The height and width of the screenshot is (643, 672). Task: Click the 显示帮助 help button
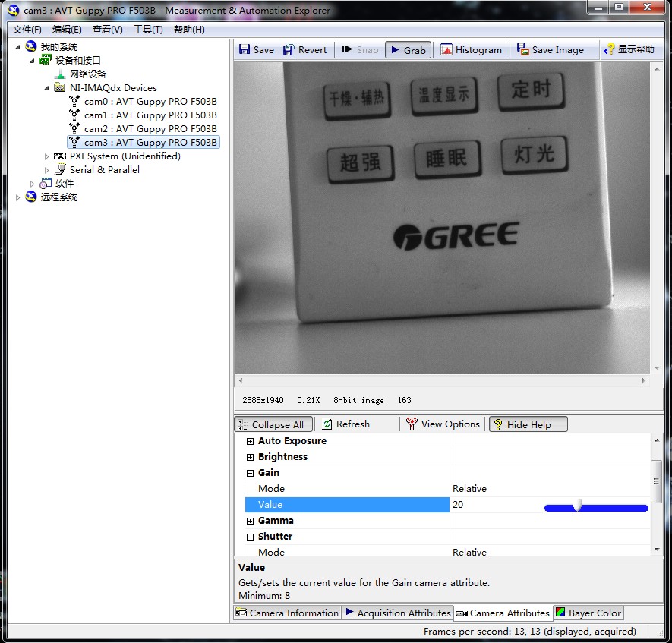tap(629, 50)
